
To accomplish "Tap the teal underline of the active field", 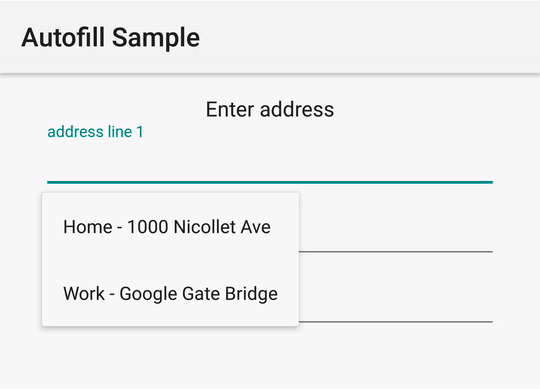I will (x=270, y=182).
